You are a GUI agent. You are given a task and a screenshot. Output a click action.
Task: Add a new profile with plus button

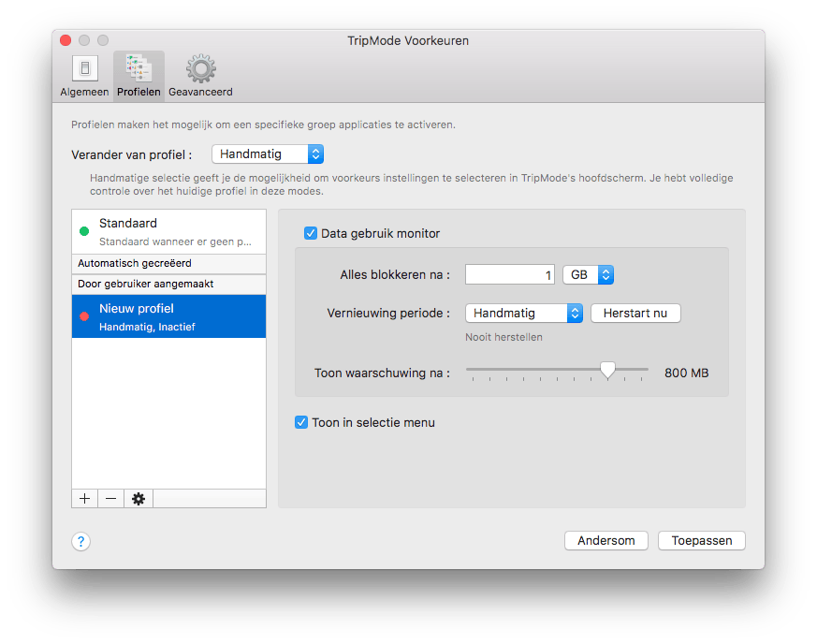tap(84, 499)
